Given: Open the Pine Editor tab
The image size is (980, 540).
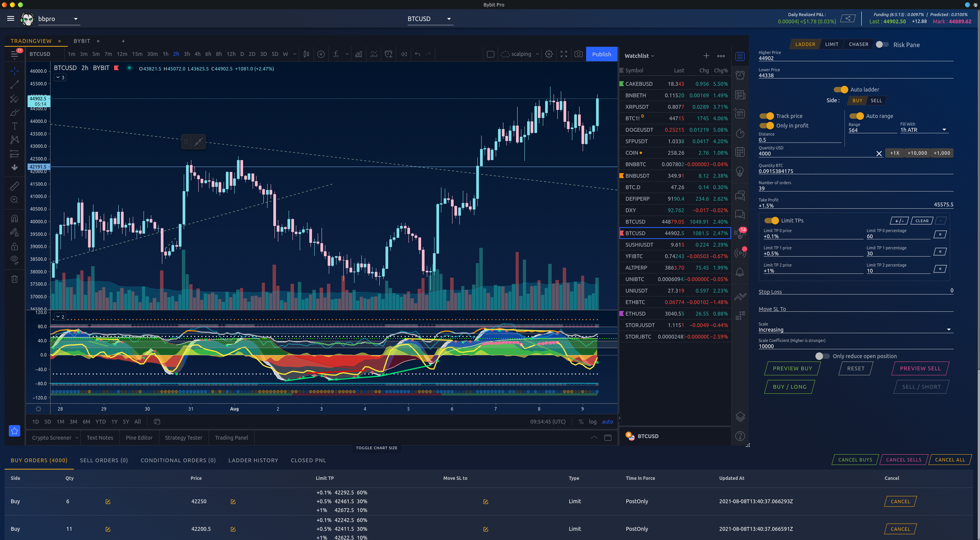Looking at the screenshot, I should 139,438.
